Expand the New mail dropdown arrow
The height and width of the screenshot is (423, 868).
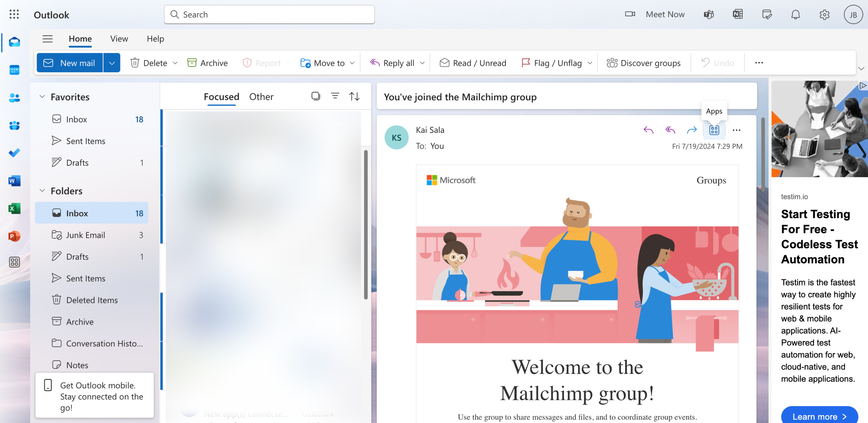(x=112, y=63)
